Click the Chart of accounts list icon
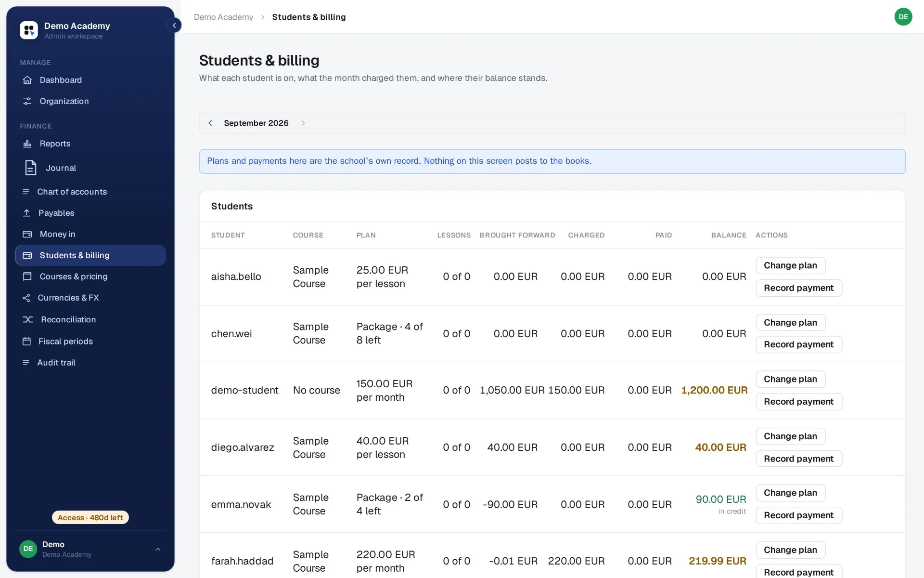 coord(26,192)
